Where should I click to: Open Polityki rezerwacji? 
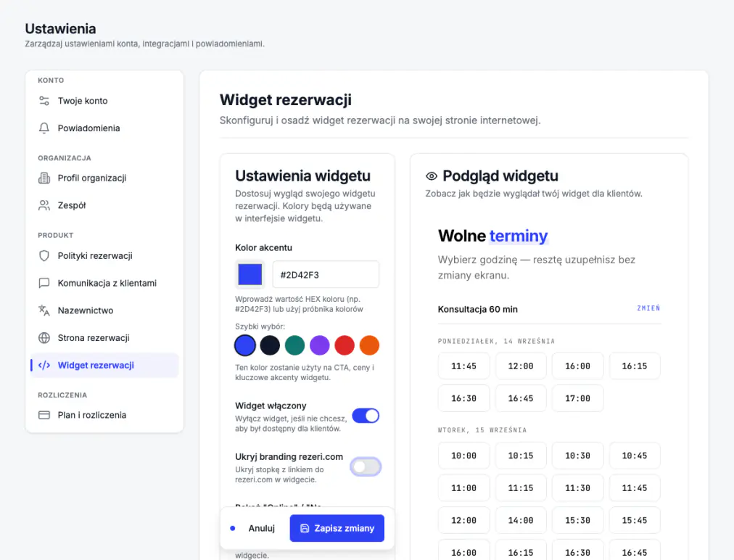pos(104,255)
